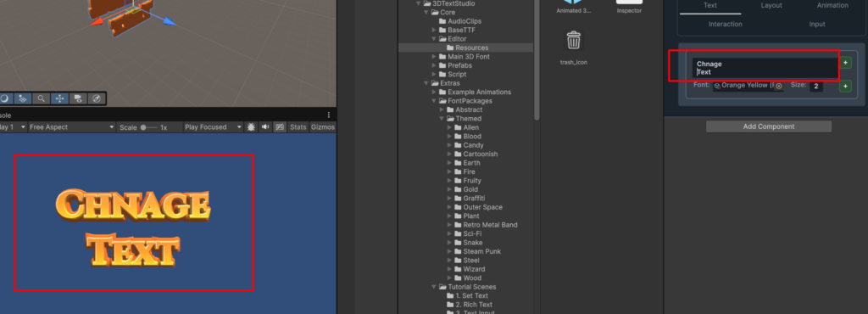This screenshot has width=868, height=314.
Task: Collapse the FontPackages folder arrow
Action: [x=435, y=101]
